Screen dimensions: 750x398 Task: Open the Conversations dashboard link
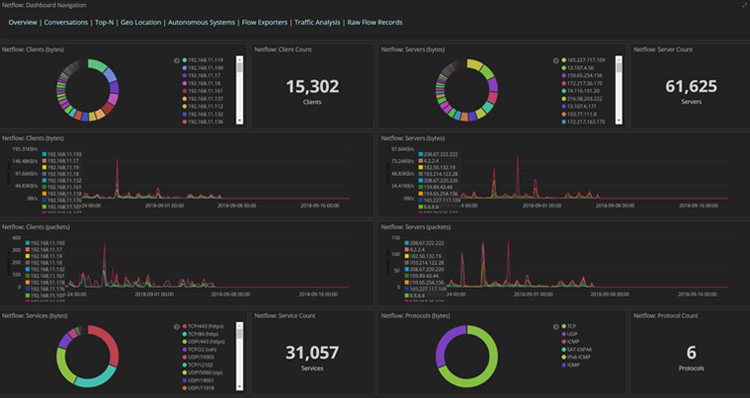coord(66,22)
